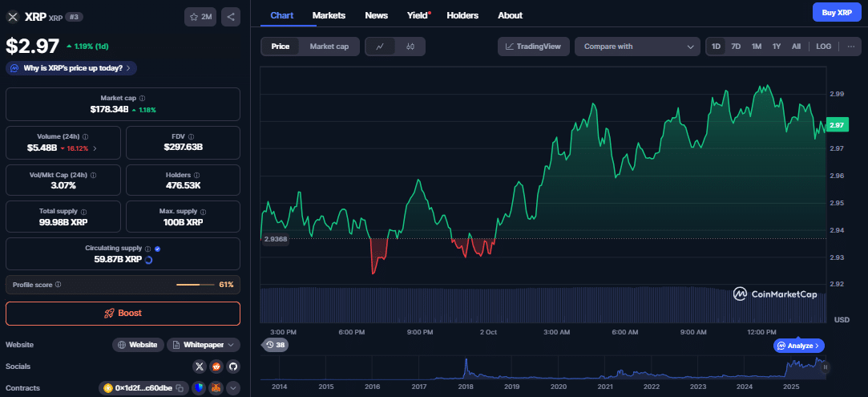Open the TradingView chart button
Image resolution: width=868 pixels, height=397 pixels.
pos(534,47)
